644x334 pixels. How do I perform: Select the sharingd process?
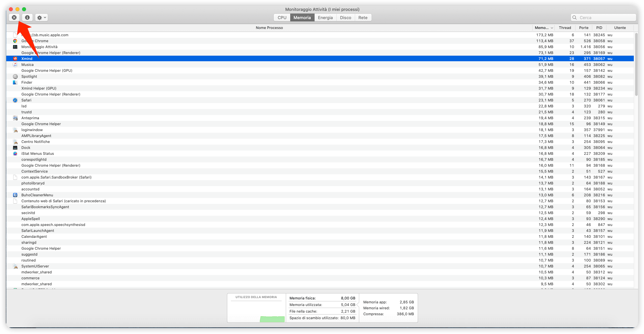coord(320,242)
